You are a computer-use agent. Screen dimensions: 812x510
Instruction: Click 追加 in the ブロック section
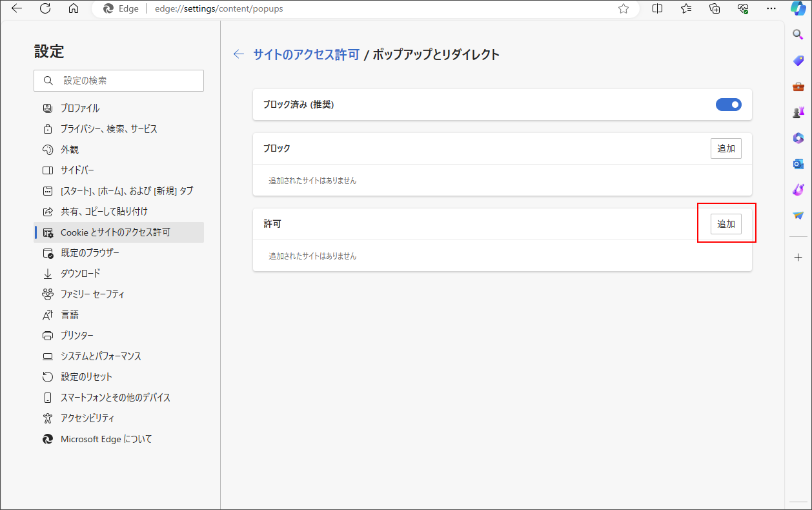726,148
